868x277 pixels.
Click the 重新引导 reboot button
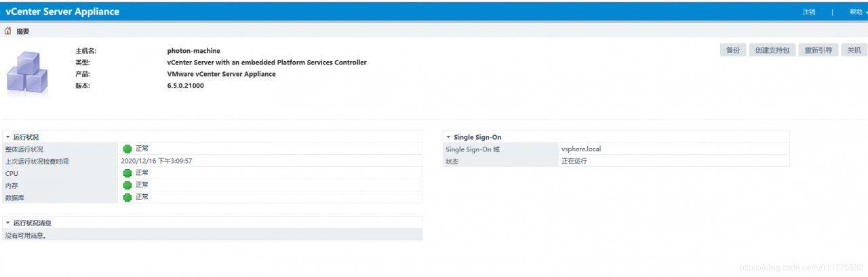point(818,50)
